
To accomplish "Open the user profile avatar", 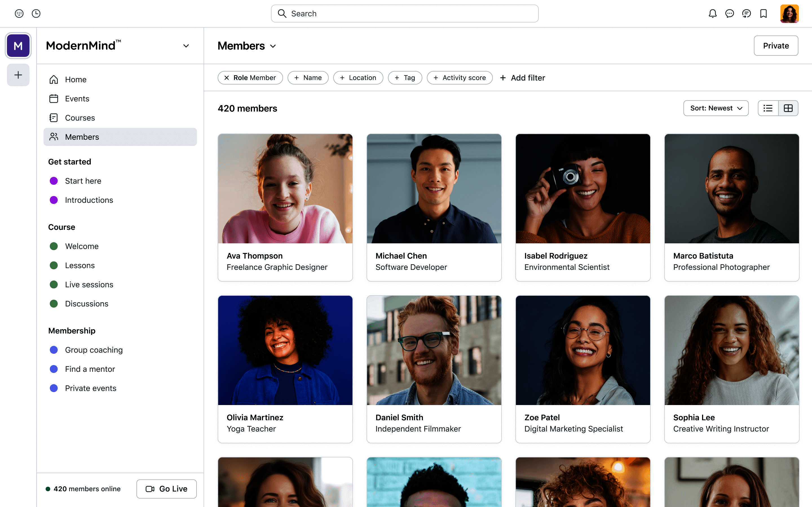I will point(789,14).
